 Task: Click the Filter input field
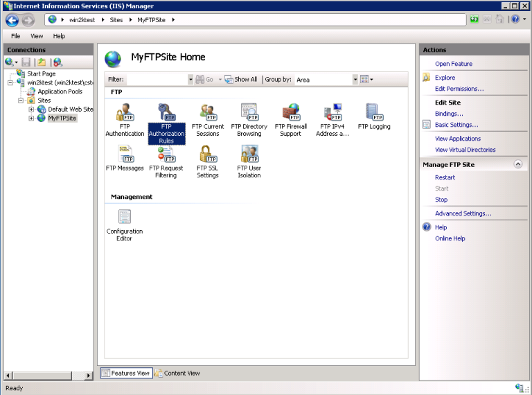(157, 80)
